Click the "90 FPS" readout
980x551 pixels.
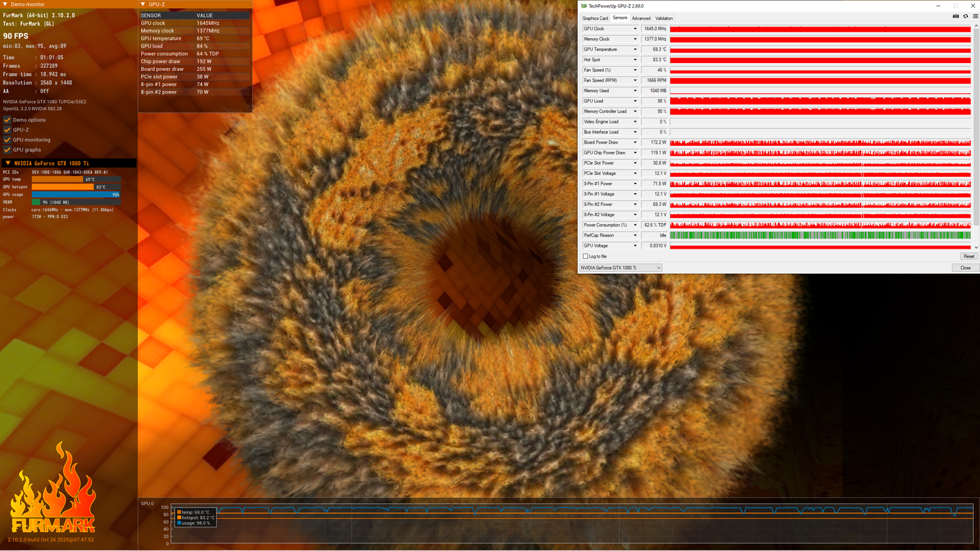(x=16, y=35)
